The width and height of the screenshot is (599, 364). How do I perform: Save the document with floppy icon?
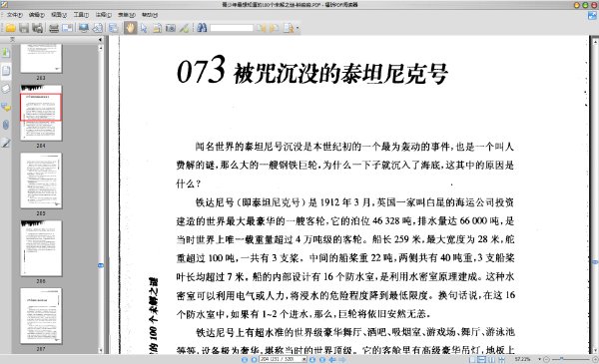24,28
